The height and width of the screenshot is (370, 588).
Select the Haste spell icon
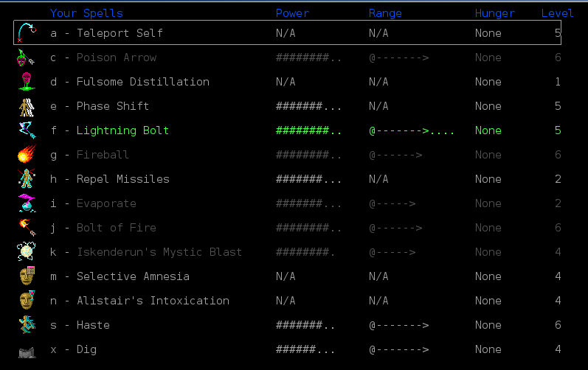tap(27, 325)
